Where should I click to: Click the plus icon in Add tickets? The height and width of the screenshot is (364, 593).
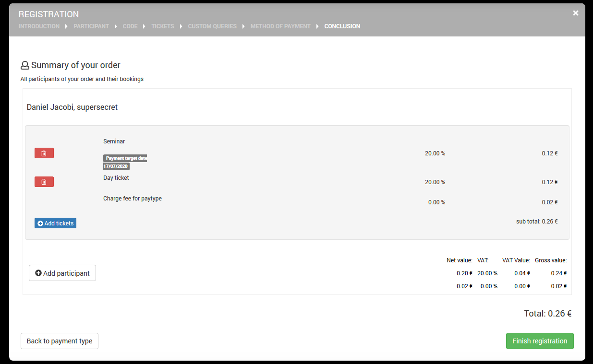pyautogui.click(x=40, y=223)
